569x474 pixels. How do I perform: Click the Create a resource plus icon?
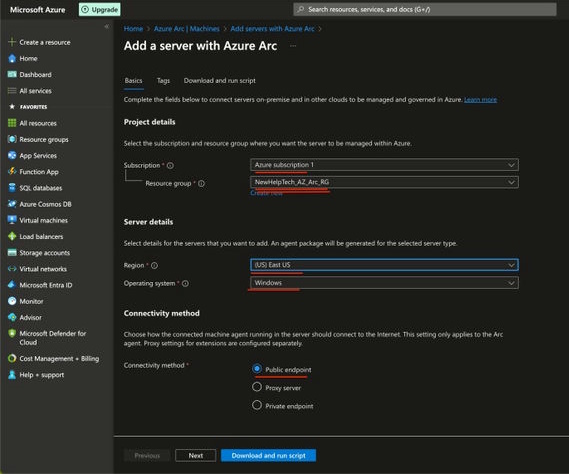tap(12, 42)
